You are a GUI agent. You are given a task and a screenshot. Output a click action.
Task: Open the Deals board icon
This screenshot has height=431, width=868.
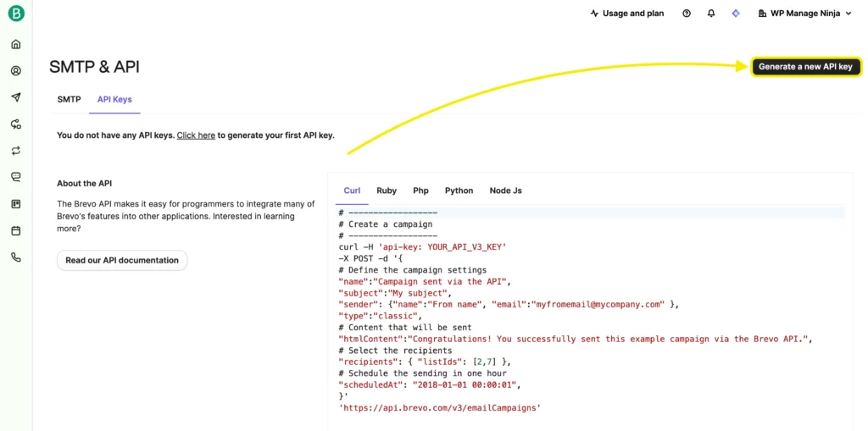coord(16,204)
